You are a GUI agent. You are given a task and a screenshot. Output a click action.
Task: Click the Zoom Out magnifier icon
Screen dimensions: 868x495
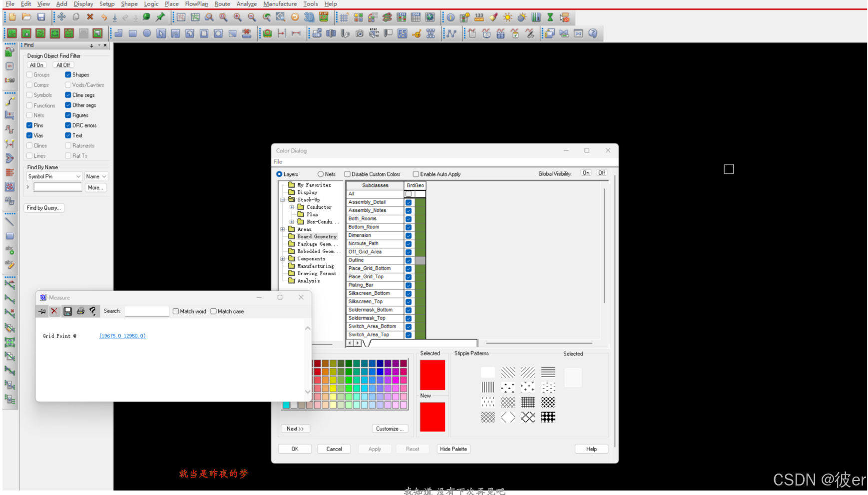point(252,17)
